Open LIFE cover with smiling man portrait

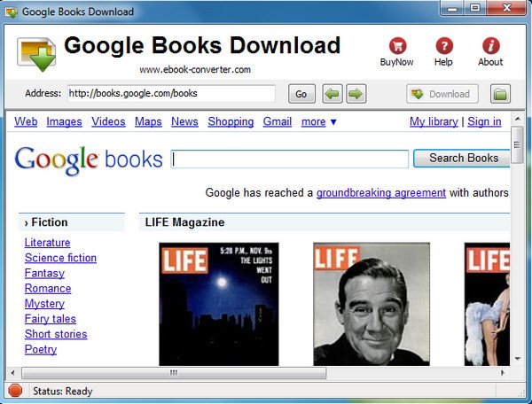372,304
